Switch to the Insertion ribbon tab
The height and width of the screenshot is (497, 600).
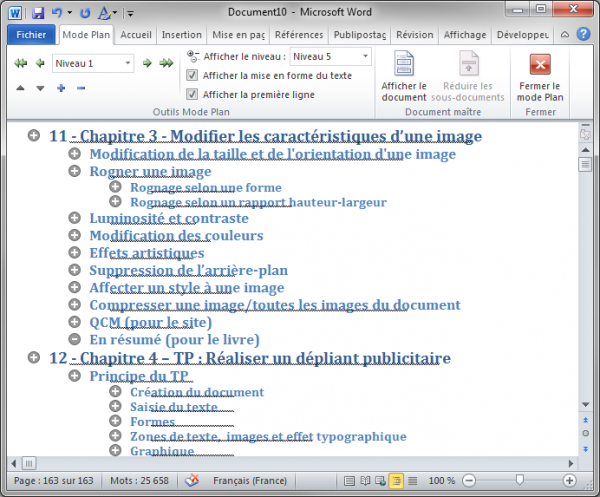(181, 34)
